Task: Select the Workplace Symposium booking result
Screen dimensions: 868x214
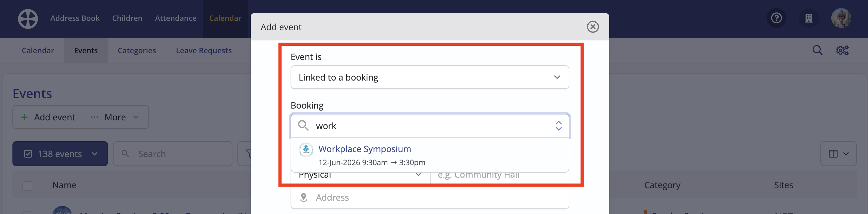Action: click(430, 155)
